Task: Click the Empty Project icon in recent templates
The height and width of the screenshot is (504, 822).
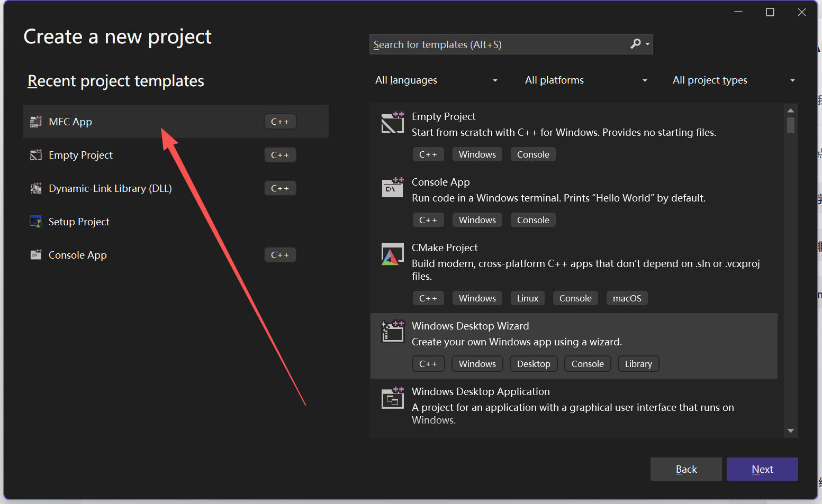Action: [35, 155]
